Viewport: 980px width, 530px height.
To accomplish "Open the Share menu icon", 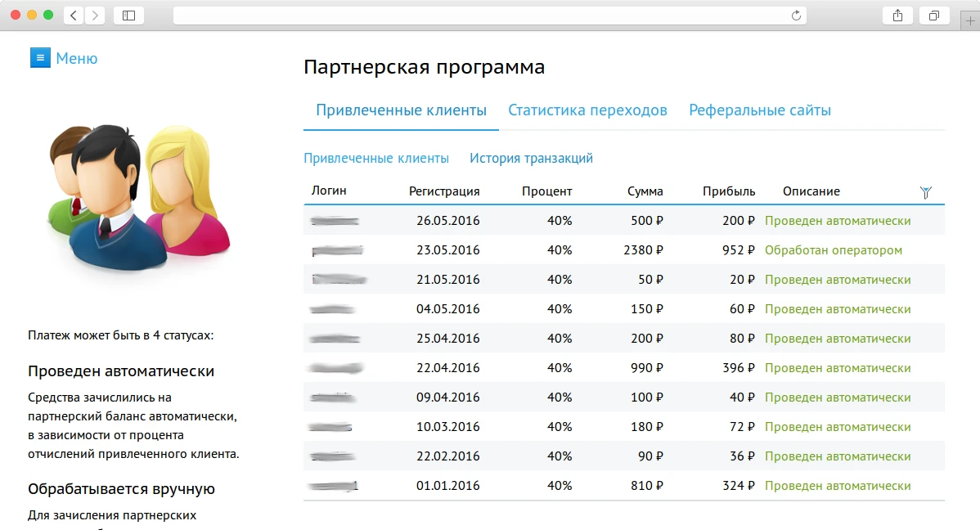I will [x=897, y=15].
